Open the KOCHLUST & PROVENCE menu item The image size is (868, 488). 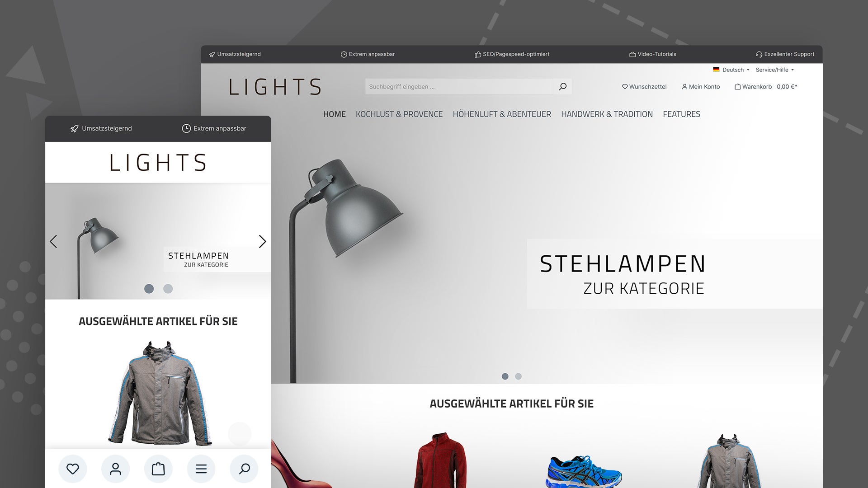(x=399, y=114)
